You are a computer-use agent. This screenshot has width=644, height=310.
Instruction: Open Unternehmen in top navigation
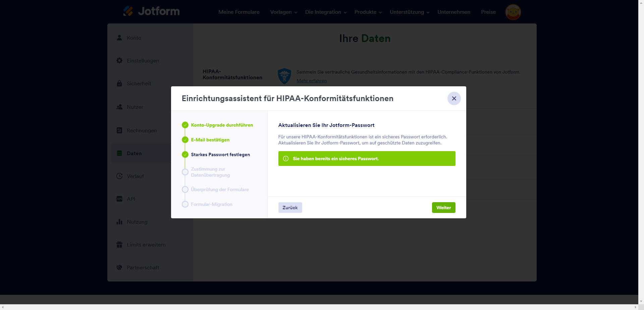pos(454,12)
